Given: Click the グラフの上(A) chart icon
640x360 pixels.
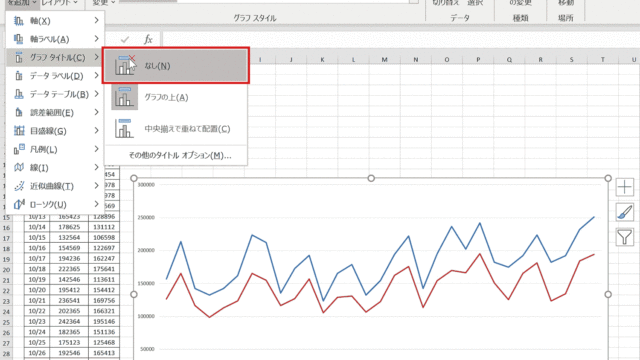Looking at the screenshot, I should point(124,97).
